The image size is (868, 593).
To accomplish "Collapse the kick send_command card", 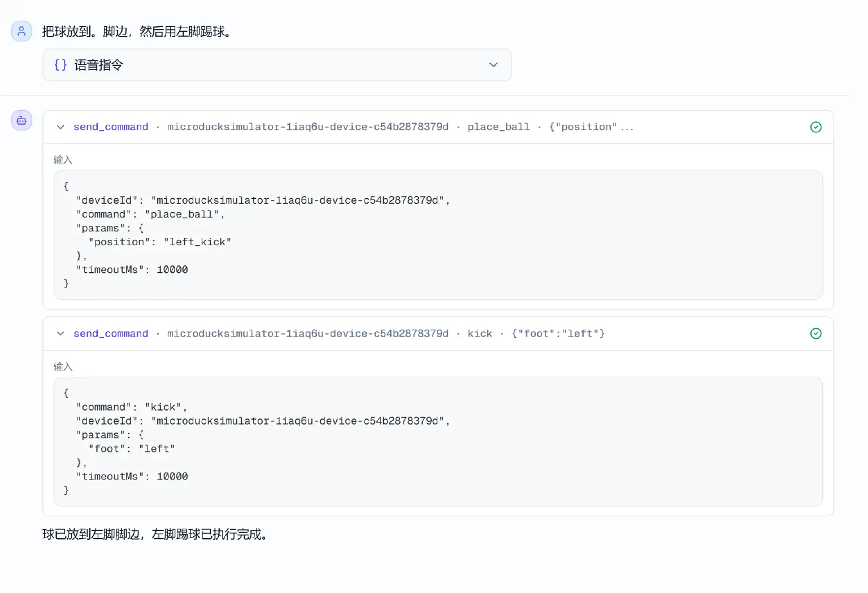I will 60,334.
